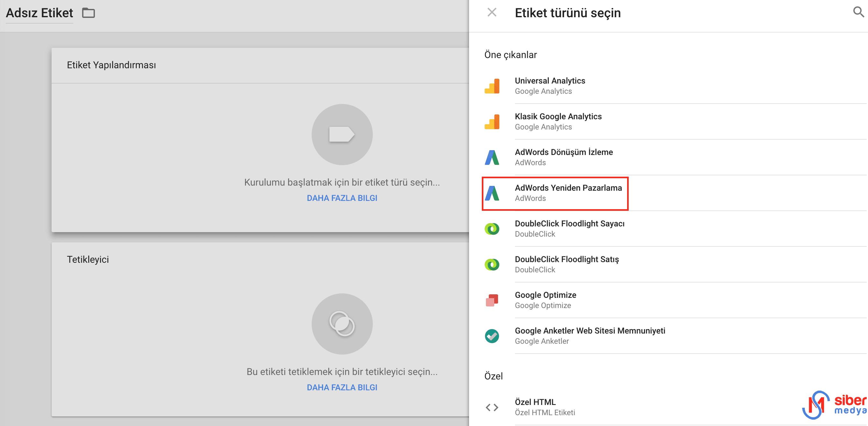Click the AdWords Yeniden Pazarlama icon
The image size is (868, 426).
[x=492, y=193]
